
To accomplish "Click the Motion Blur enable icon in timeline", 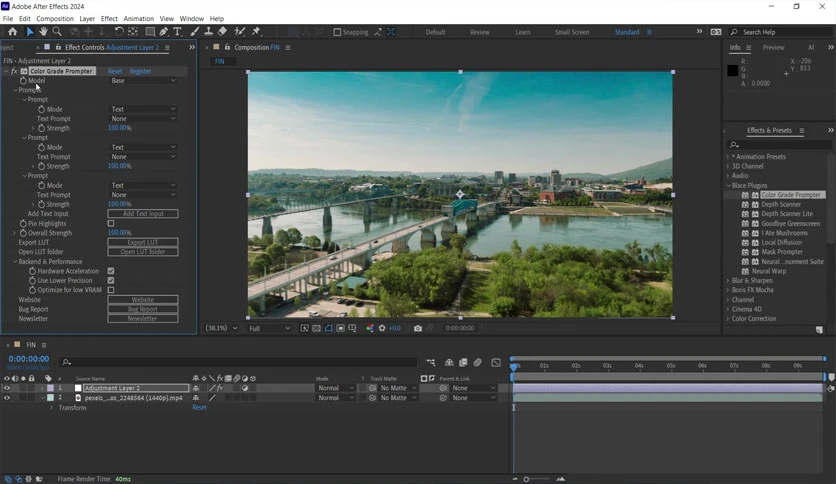I will click(x=478, y=362).
